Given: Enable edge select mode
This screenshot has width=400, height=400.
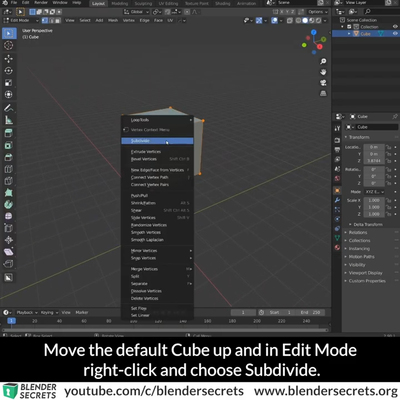Looking at the screenshot, I should (x=51, y=20).
